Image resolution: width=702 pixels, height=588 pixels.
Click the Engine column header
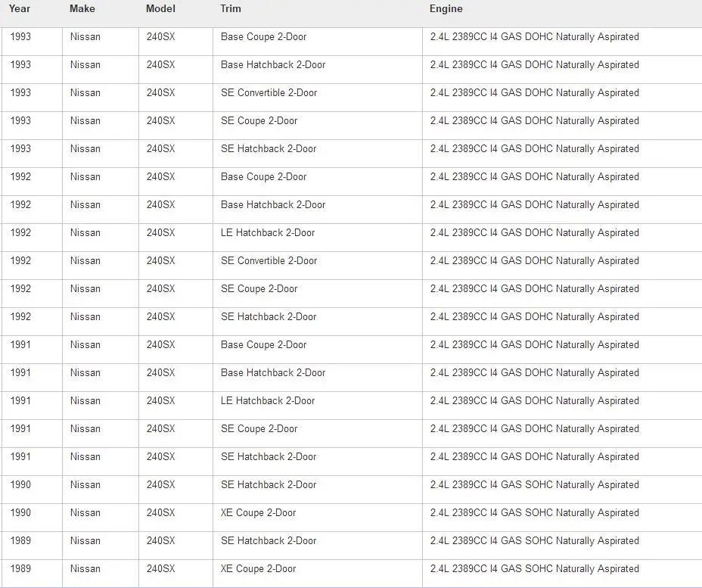[x=446, y=8]
